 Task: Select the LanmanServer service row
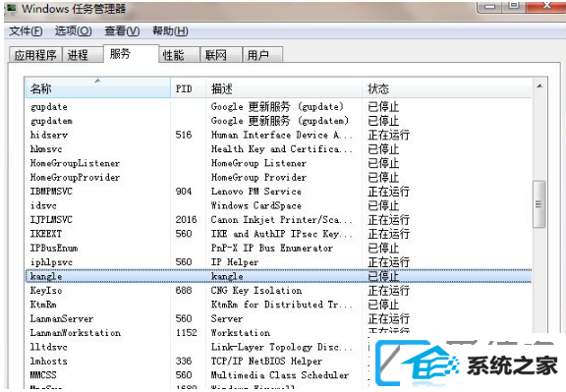[x=279, y=318]
